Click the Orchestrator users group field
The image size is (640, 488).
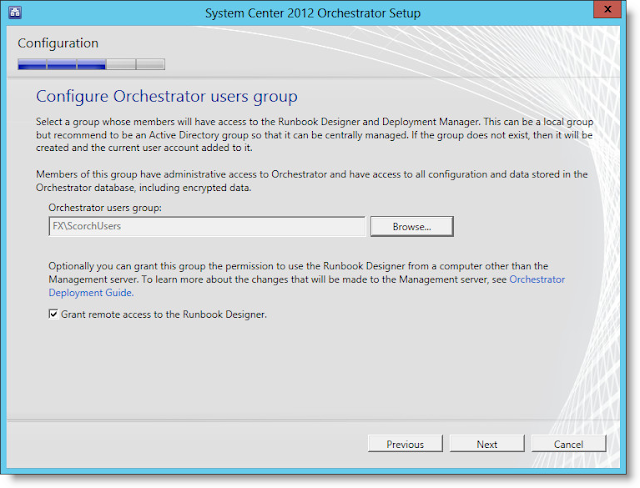(x=207, y=226)
